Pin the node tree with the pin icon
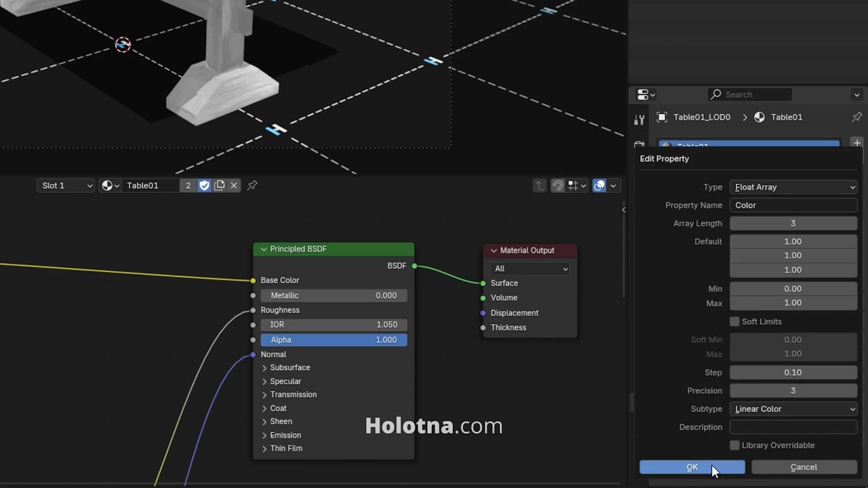The image size is (868, 488). point(252,186)
